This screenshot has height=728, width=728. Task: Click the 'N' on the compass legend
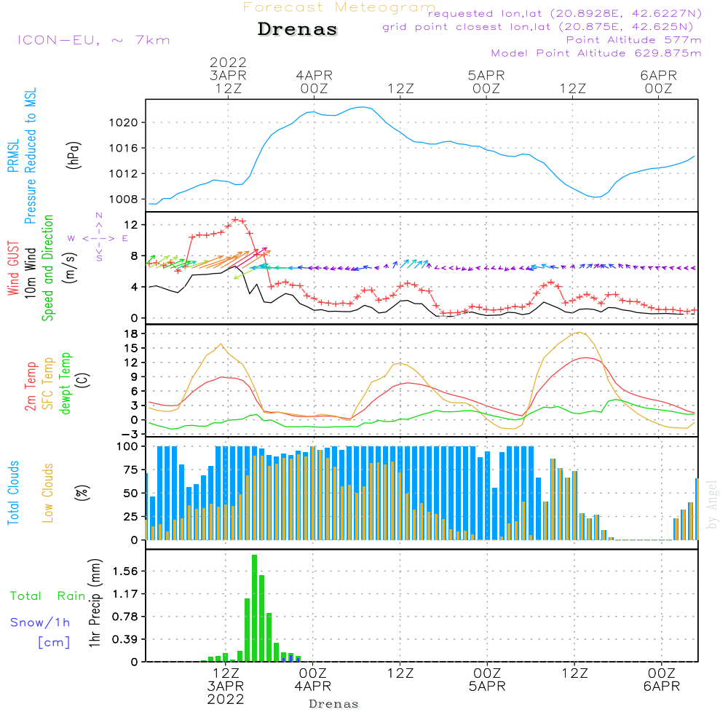coord(99,215)
